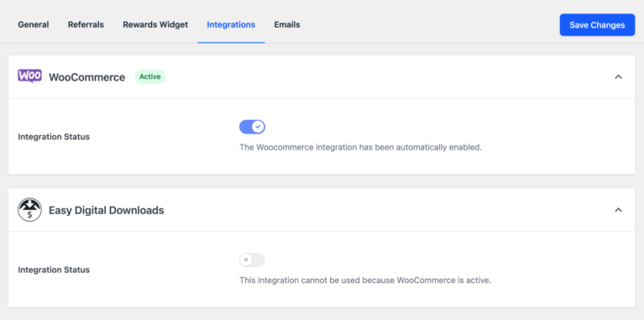The height and width of the screenshot is (320, 644).
Task: Click the Save Changes button
Action: [597, 25]
